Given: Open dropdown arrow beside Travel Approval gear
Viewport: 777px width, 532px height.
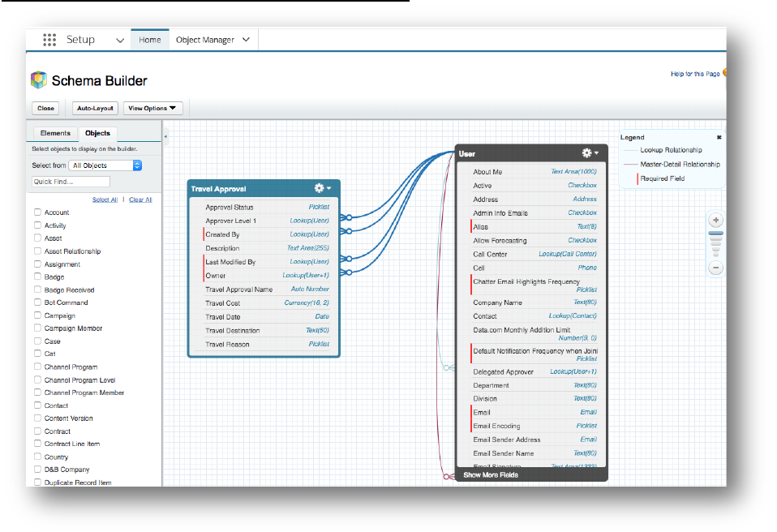Looking at the screenshot, I should coord(329,188).
